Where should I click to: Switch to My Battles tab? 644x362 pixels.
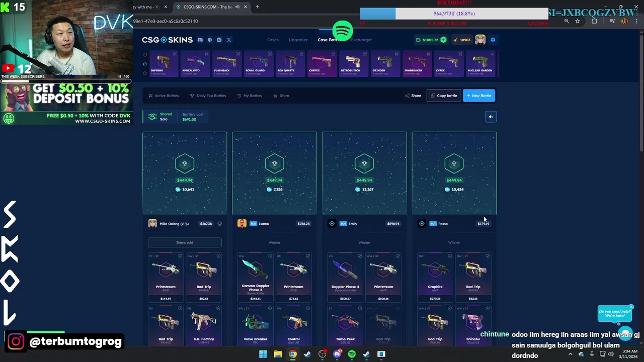point(250,96)
